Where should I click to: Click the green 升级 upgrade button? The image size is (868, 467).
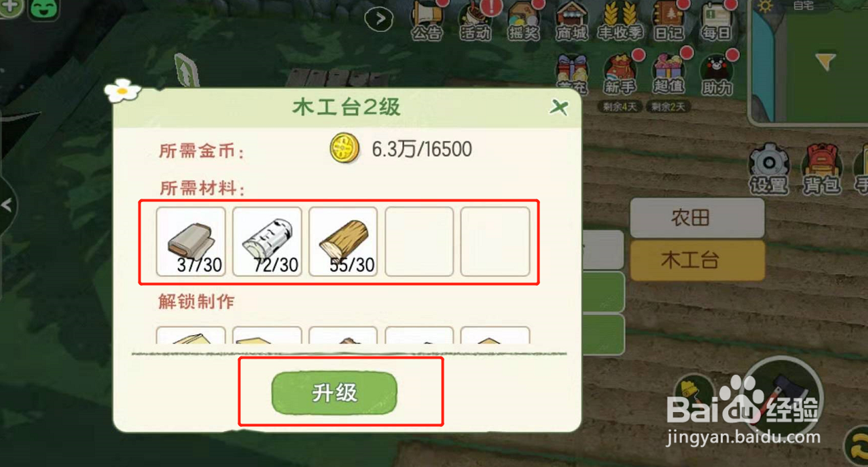click(x=335, y=393)
